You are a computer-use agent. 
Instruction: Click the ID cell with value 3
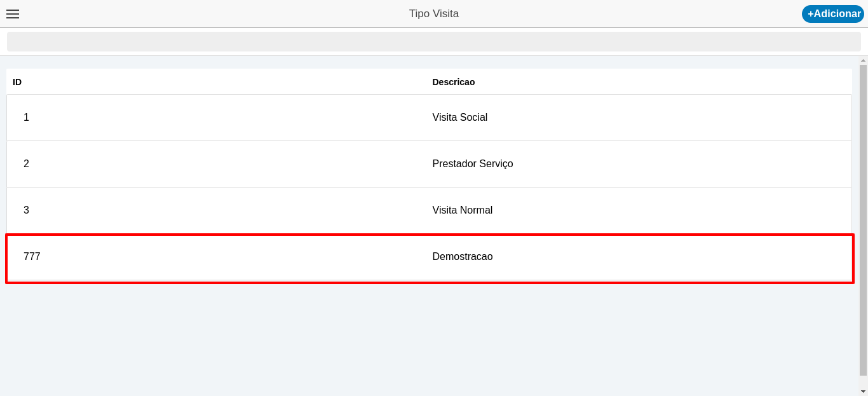(x=26, y=210)
